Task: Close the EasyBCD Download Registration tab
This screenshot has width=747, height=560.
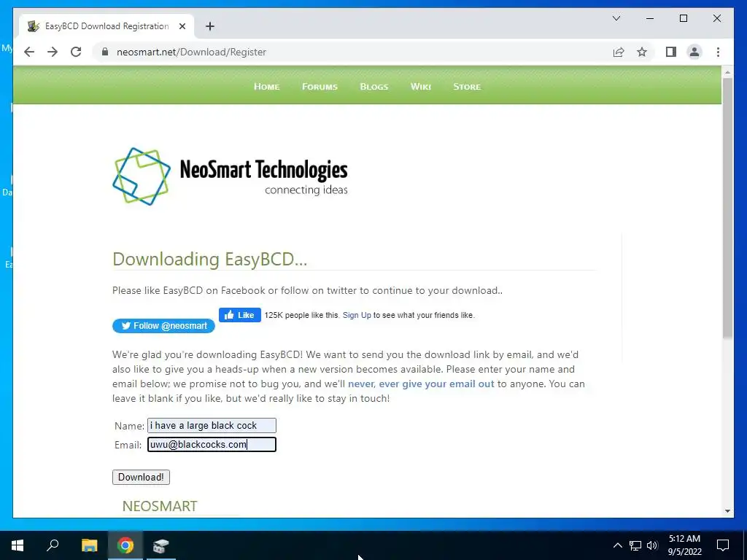Action: pyautogui.click(x=182, y=26)
